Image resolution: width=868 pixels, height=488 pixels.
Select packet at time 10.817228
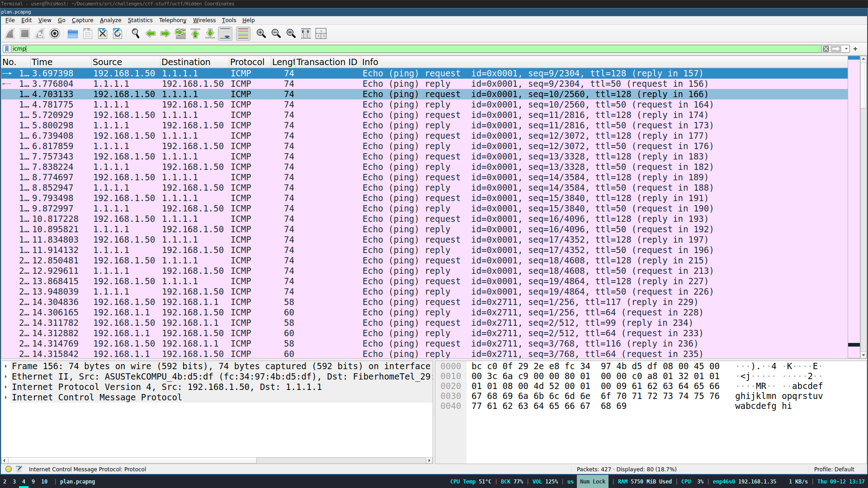click(x=424, y=219)
